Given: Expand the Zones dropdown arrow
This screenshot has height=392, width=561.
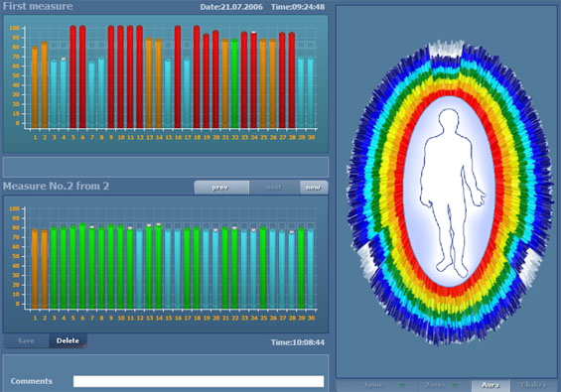Looking at the screenshot, I should coord(455,386).
